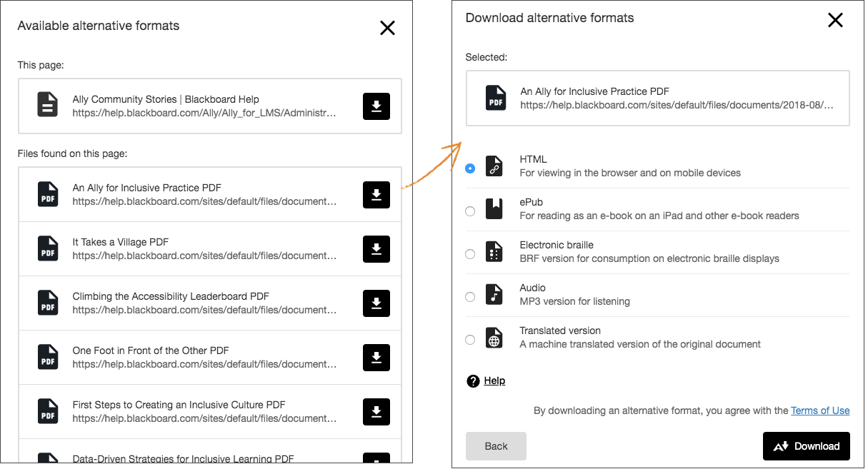Dismiss the Download alternative formats dialog
The height and width of the screenshot is (474, 868).
point(835,20)
